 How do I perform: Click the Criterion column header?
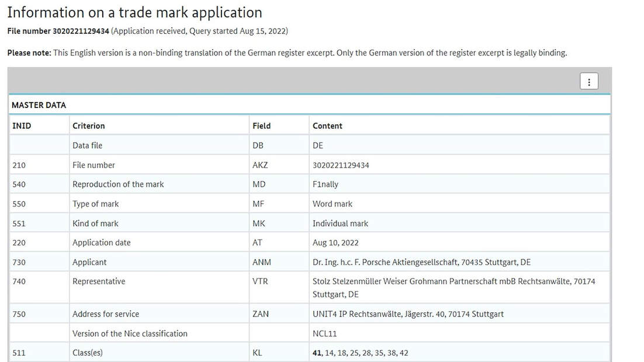click(159, 126)
